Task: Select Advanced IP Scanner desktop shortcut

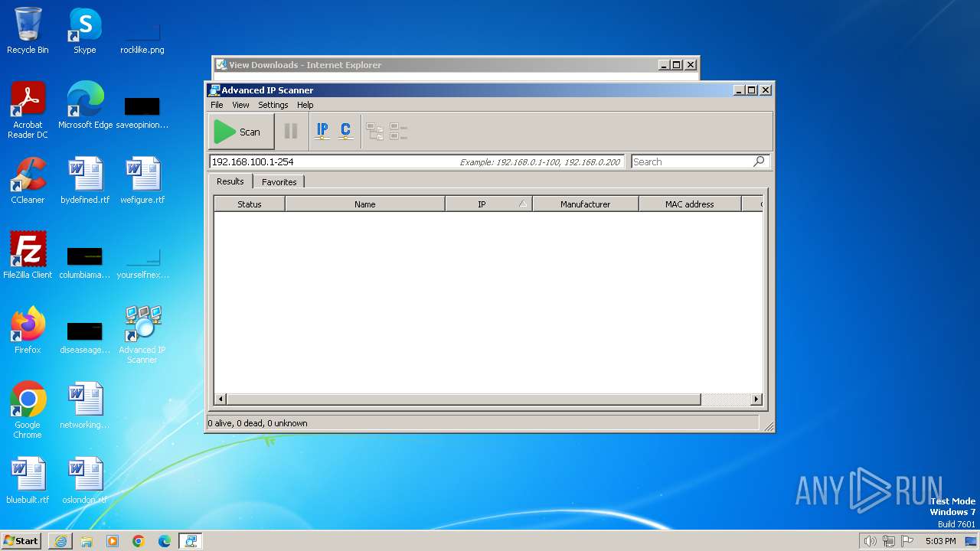Action: 142,335
